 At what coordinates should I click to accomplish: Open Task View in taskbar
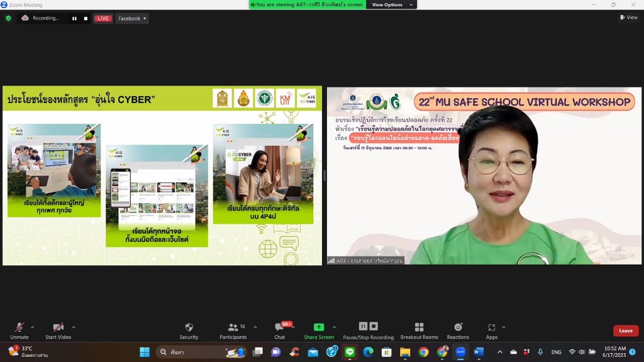click(257, 352)
